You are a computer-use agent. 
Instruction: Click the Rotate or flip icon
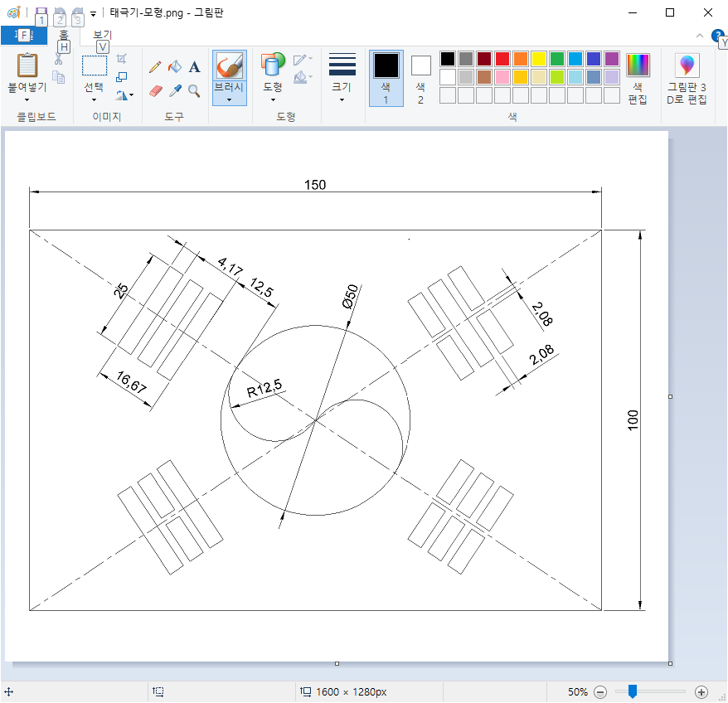pyautogui.click(x=121, y=95)
